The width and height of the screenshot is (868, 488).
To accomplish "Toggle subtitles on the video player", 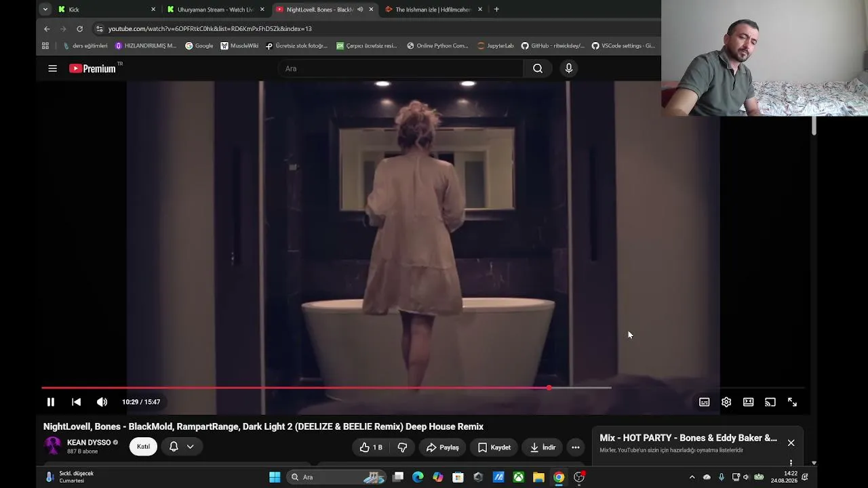I will click(x=705, y=402).
